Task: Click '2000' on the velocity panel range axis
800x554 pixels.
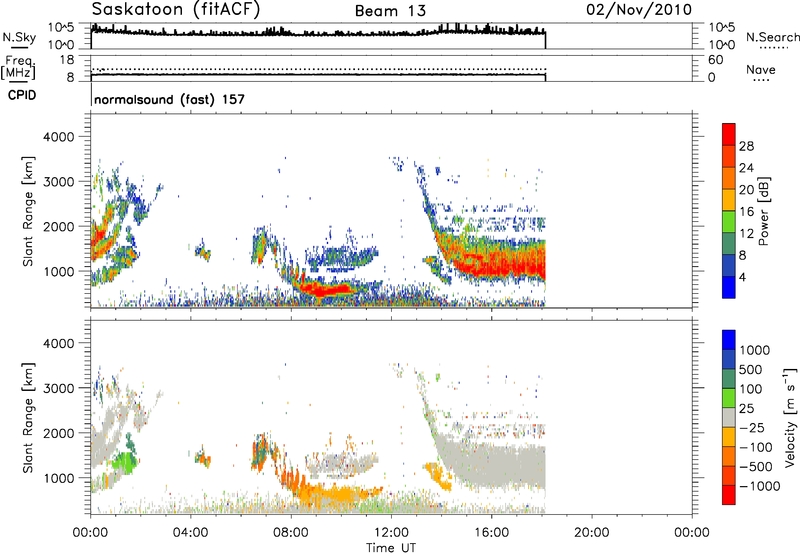Action: (x=59, y=433)
